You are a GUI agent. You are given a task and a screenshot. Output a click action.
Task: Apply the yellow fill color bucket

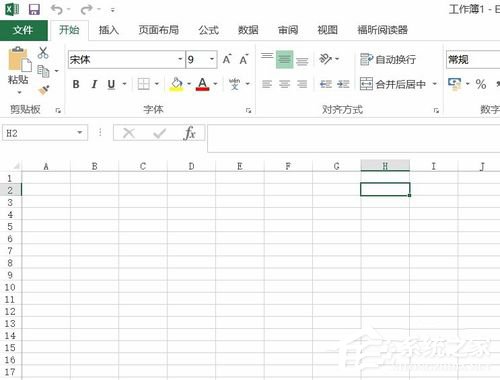[x=177, y=84]
